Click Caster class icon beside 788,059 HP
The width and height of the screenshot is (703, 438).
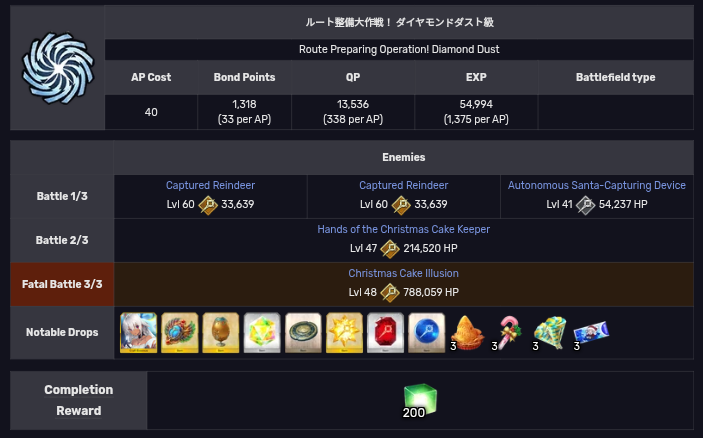pyautogui.click(x=390, y=293)
